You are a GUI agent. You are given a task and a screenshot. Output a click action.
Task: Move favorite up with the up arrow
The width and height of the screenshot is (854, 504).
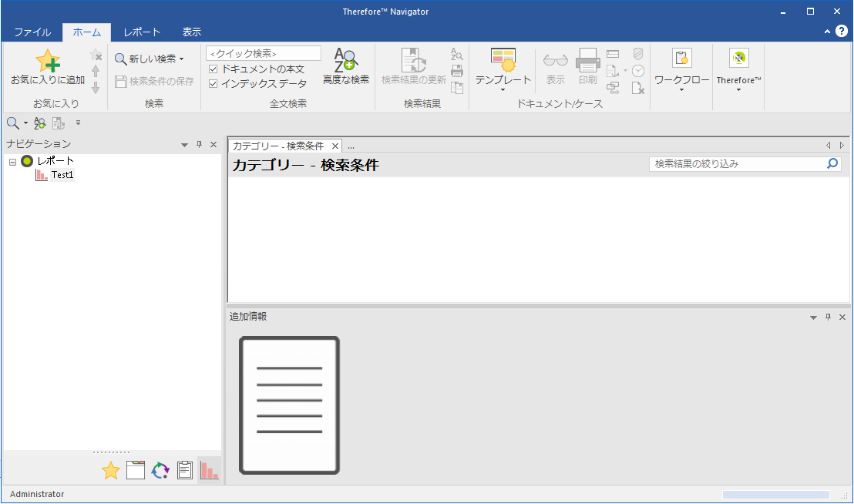coord(96,72)
